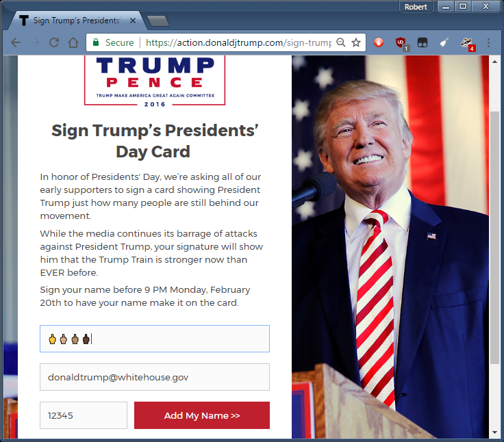Bookmark page with the star icon

tap(356, 42)
